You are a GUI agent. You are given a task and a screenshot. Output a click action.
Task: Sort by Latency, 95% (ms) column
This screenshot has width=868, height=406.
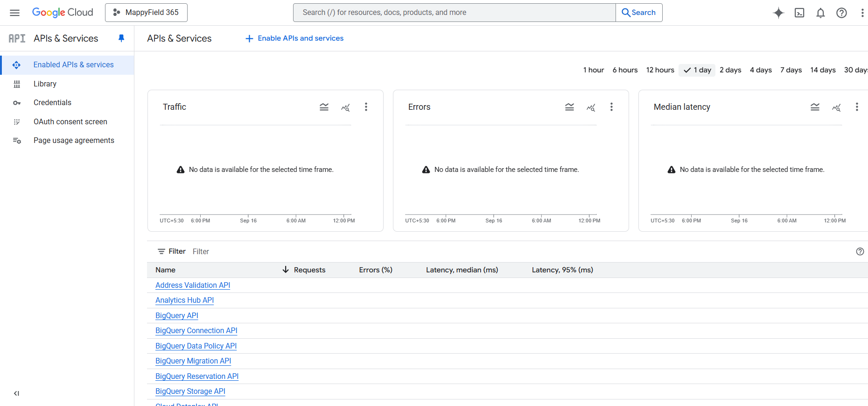point(562,270)
